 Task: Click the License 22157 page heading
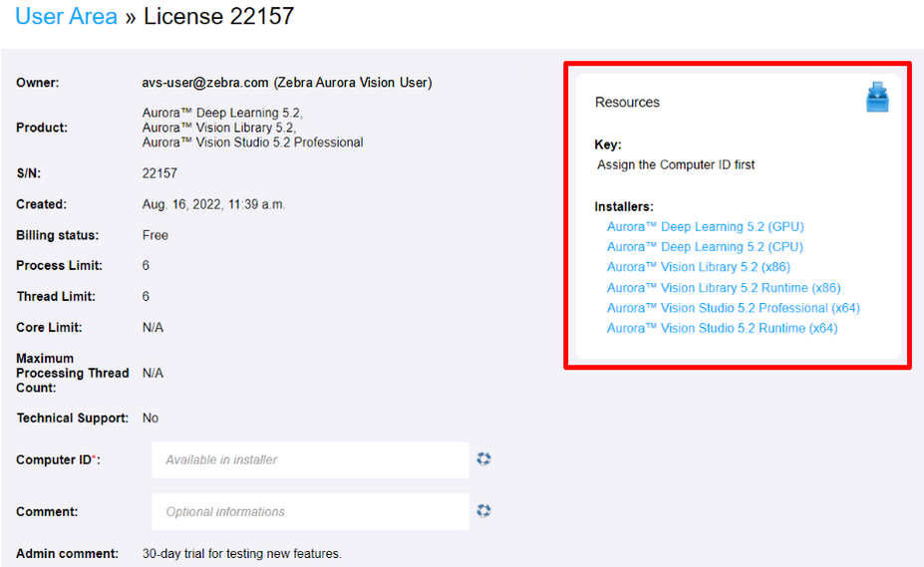click(218, 17)
